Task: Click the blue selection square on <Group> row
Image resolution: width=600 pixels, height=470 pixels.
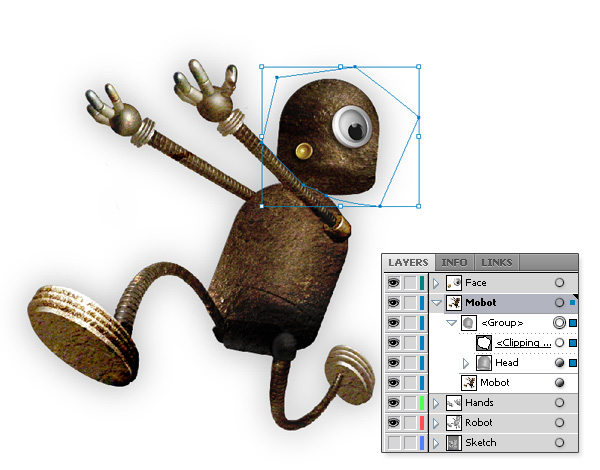Action: point(573,323)
